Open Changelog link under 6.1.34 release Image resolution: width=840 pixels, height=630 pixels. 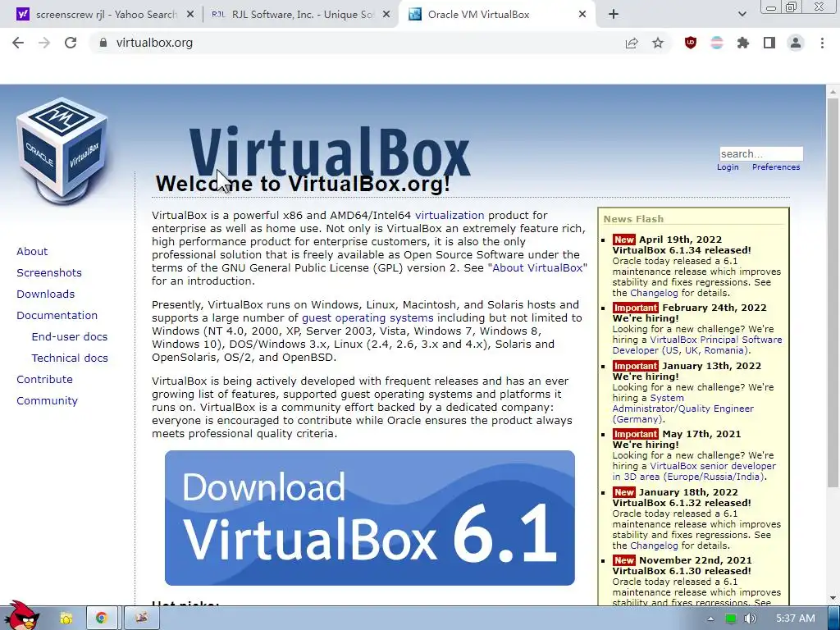654,293
